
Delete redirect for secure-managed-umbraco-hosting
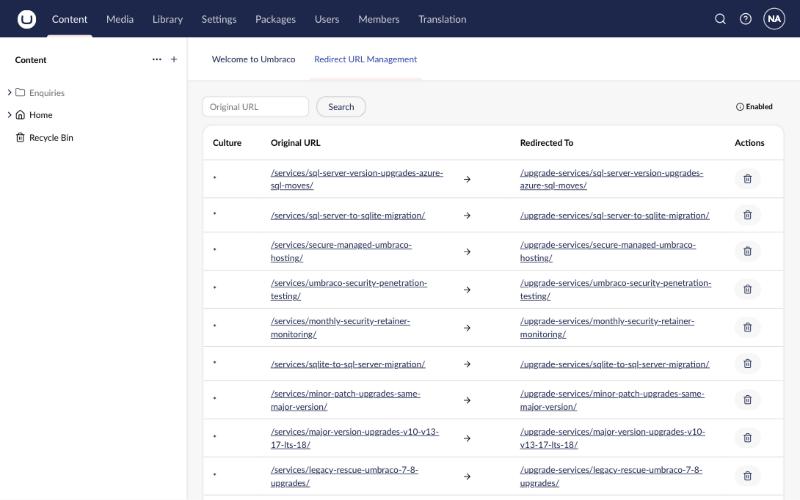click(x=747, y=251)
